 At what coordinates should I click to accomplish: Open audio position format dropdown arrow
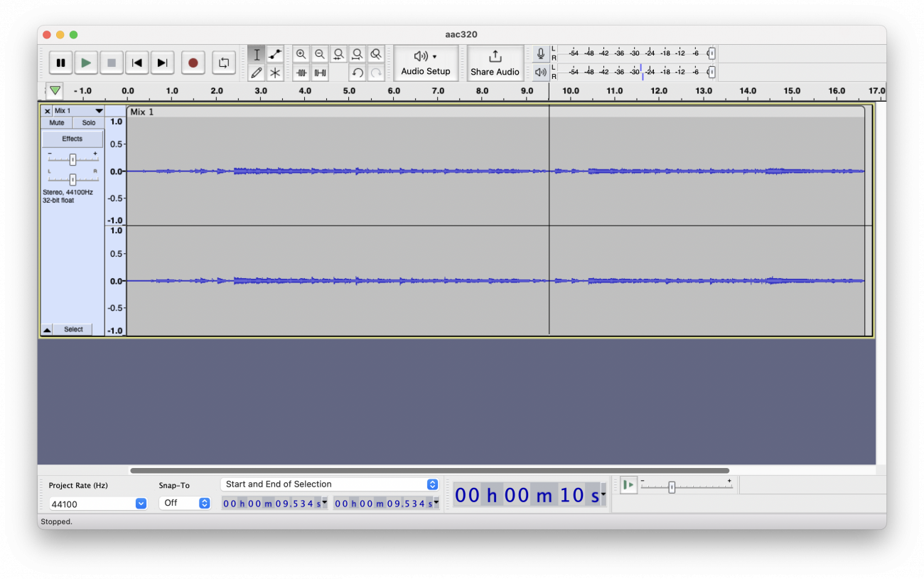point(603,494)
